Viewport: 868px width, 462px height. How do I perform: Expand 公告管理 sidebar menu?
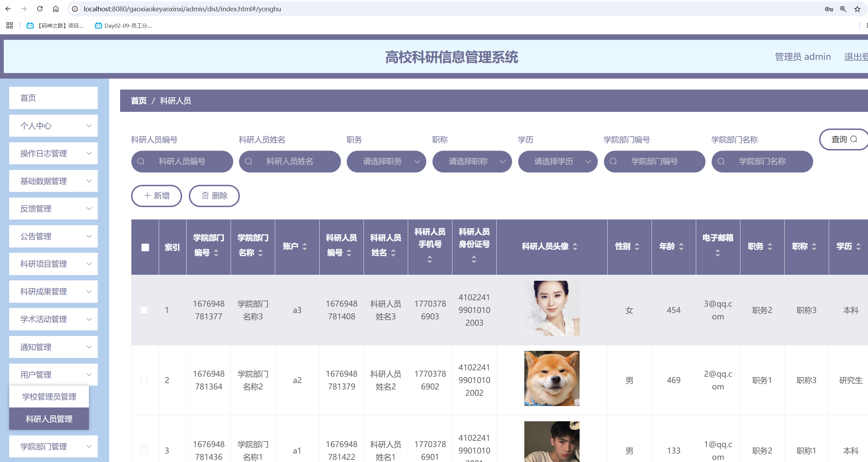pyautogui.click(x=53, y=236)
